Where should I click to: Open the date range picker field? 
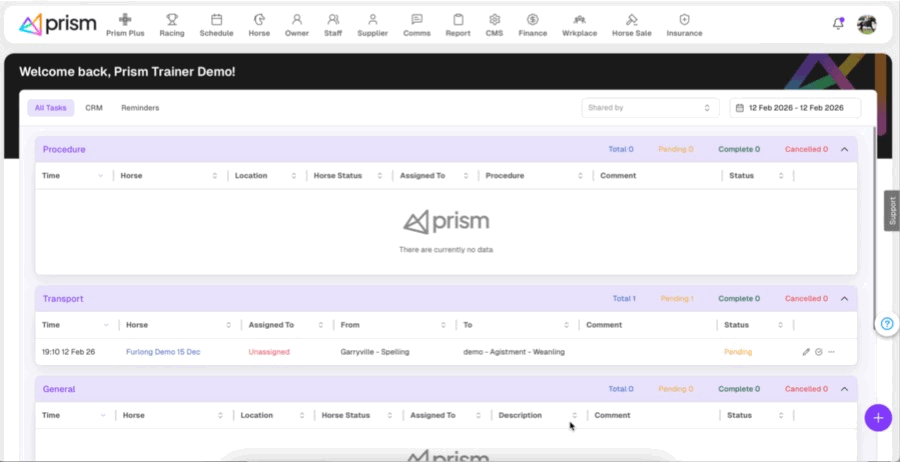pyautogui.click(x=795, y=108)
